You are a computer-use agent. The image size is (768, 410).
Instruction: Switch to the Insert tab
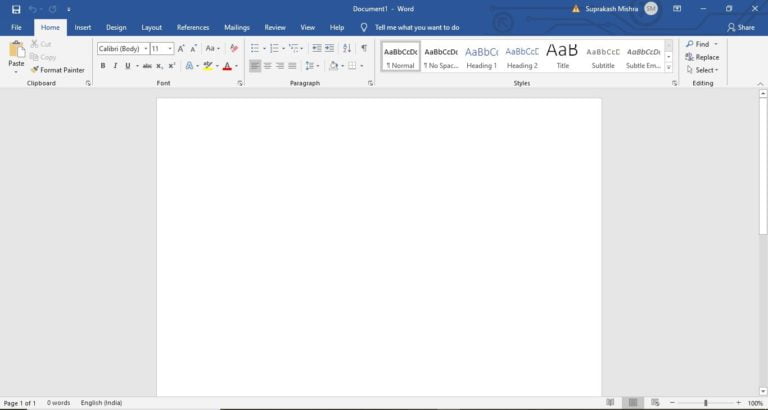(x=83, y=27)
